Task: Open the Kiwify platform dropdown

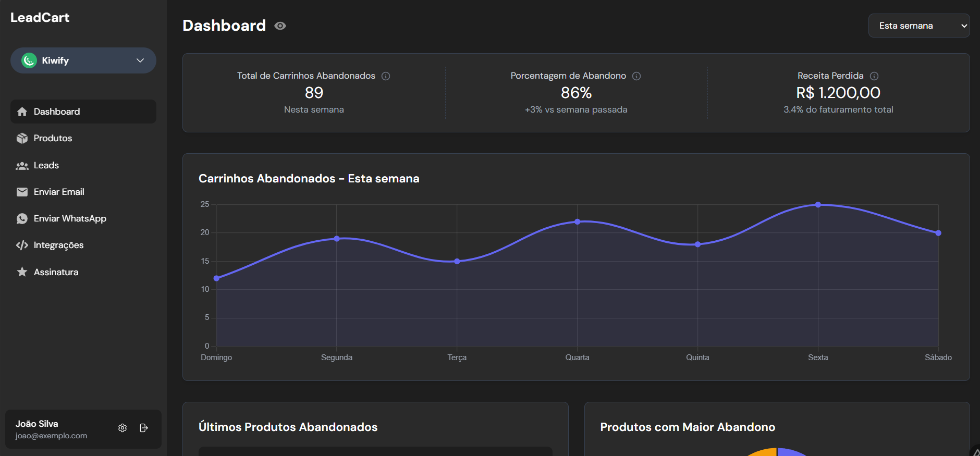Action: pyautogui.click(x=83, y=60)
